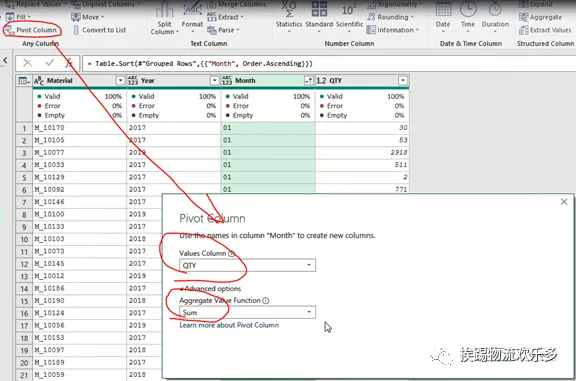
Task: Open the Aggregate Value Function Sum dropdown
Action: [x=247, y=312]
